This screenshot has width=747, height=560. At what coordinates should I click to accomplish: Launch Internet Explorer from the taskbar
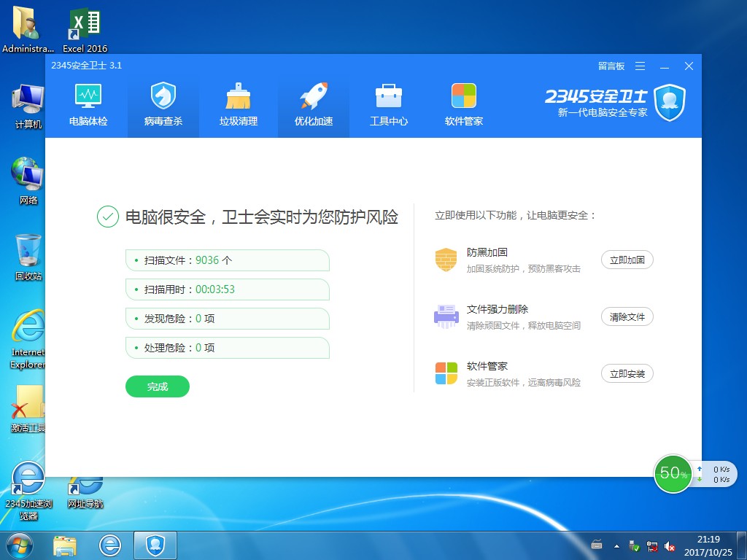click(x=109, y=545)
